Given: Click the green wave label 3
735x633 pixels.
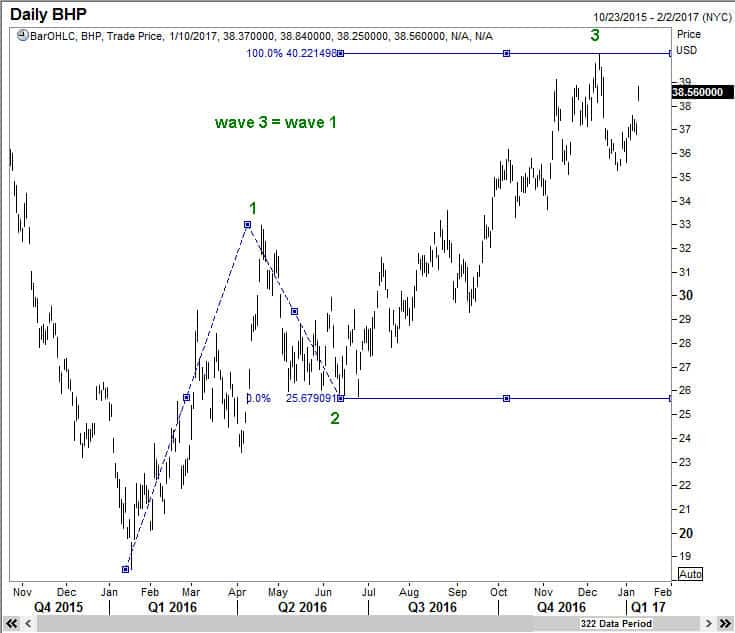Looking at the screenshot, I should [x=595, y=35].
